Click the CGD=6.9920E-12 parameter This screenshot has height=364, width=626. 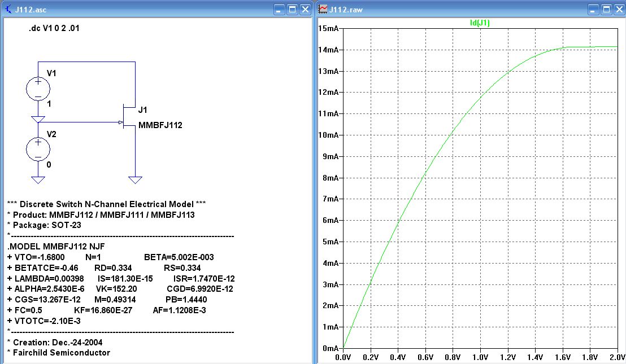200,289
